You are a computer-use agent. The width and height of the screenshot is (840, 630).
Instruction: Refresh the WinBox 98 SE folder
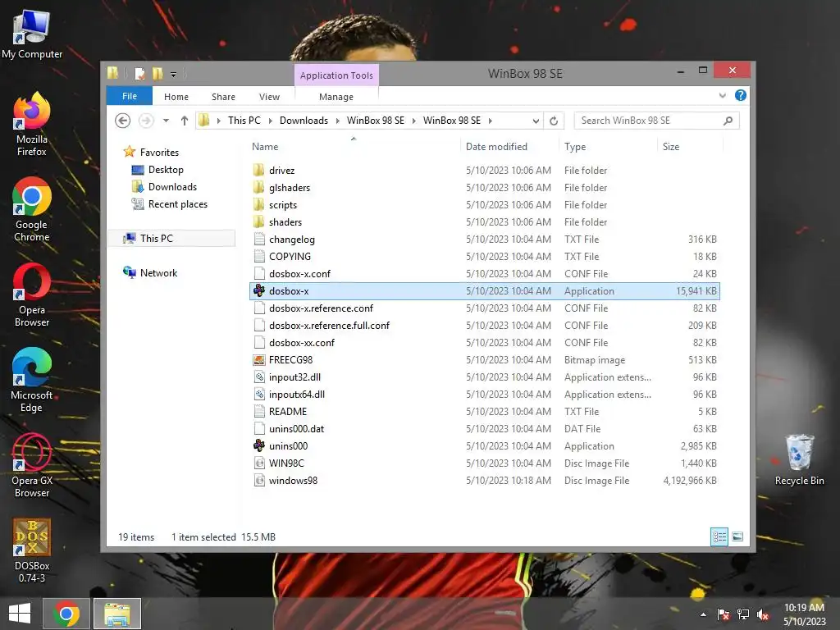[x=554, y=121]
